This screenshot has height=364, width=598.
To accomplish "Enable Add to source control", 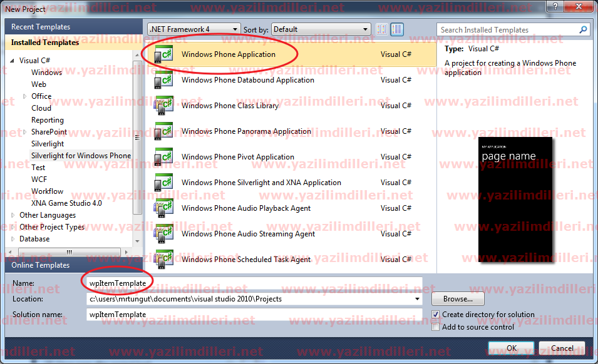I will coord(435,326).
